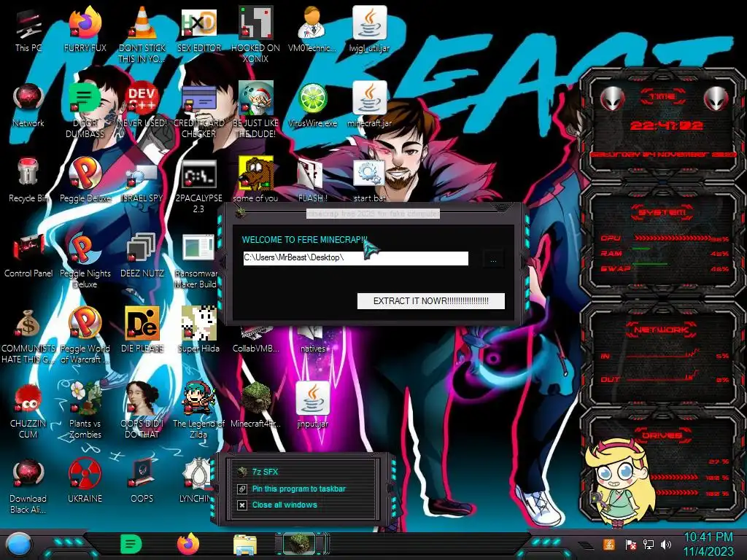Open Spotify from the taskbar
Image resolution: width=747 pixels, height=560 pixels.
tap(131, 544)
